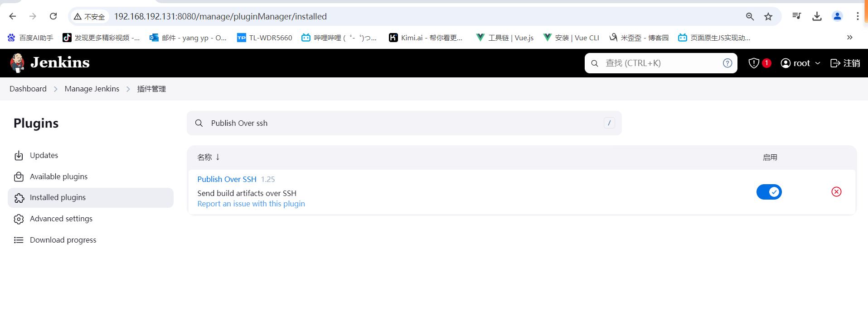Viewport: 868px width, 315px height.
Task: Open the 哔哩哔哩 bookmark
Action: 339,38
